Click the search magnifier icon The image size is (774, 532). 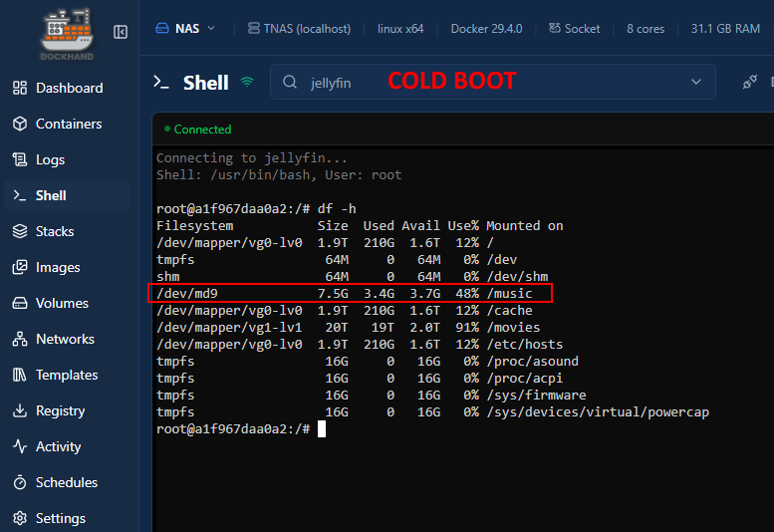[290, 82]
